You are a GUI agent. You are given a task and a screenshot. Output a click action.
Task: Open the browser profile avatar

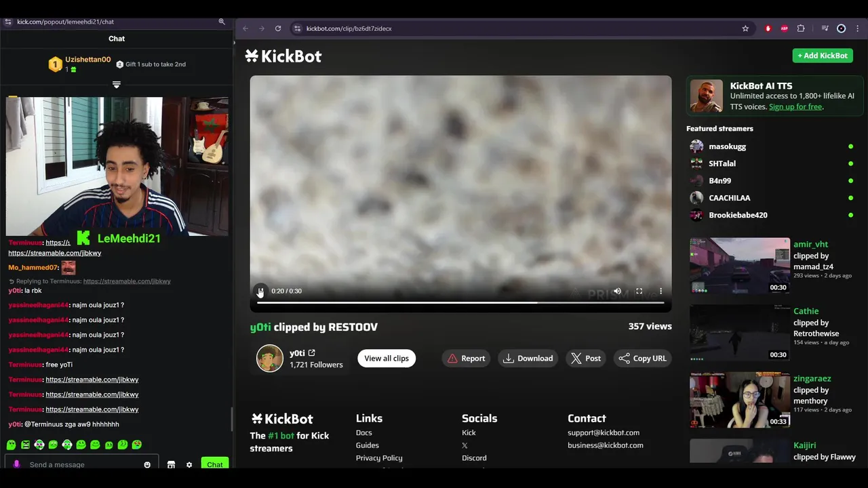(842, 28)
